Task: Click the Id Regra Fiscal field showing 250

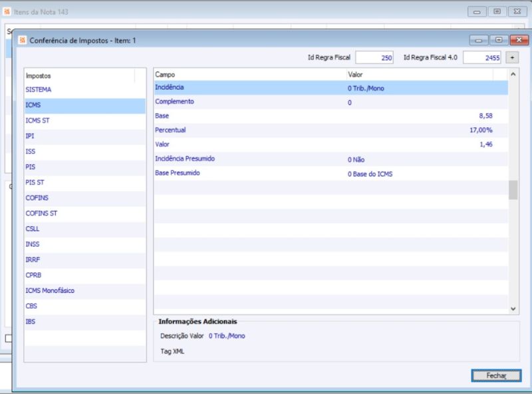Action: tap(374, 57)
